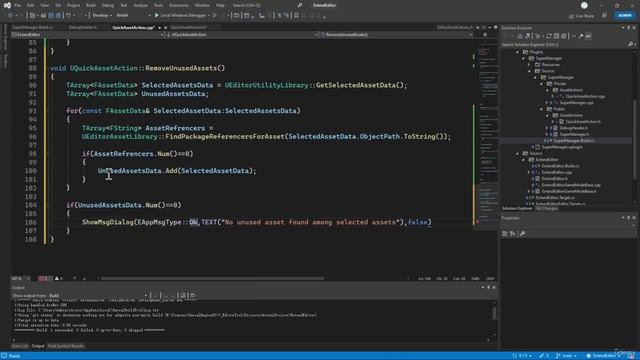Viewport: 640px width, 360px height.
Task: Click ExtendEditor repository in status bar
Action: [x=603, y=356]
